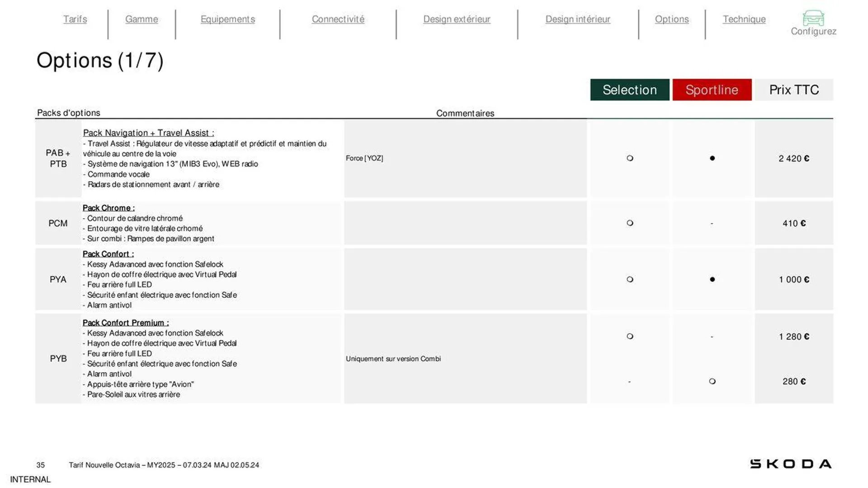Click the price 2 420 €
This screenshot has height=488, width=868.
(794, 159)
